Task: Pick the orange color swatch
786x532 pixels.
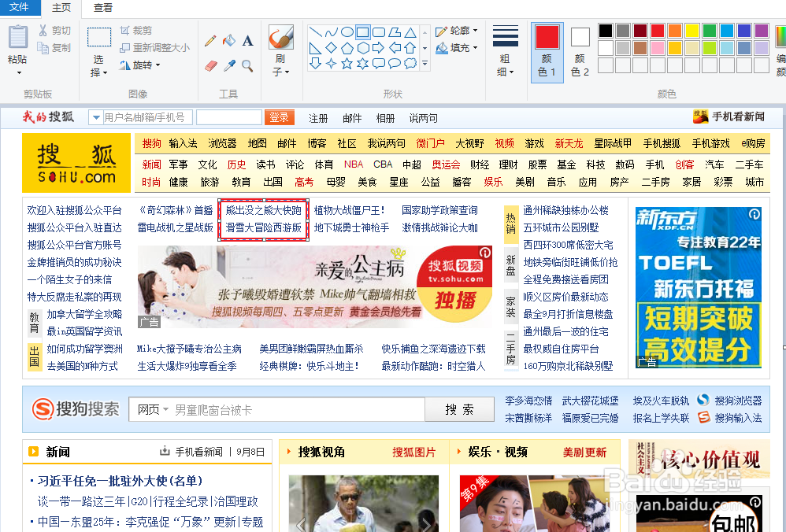Action: [x=675, y=31]
